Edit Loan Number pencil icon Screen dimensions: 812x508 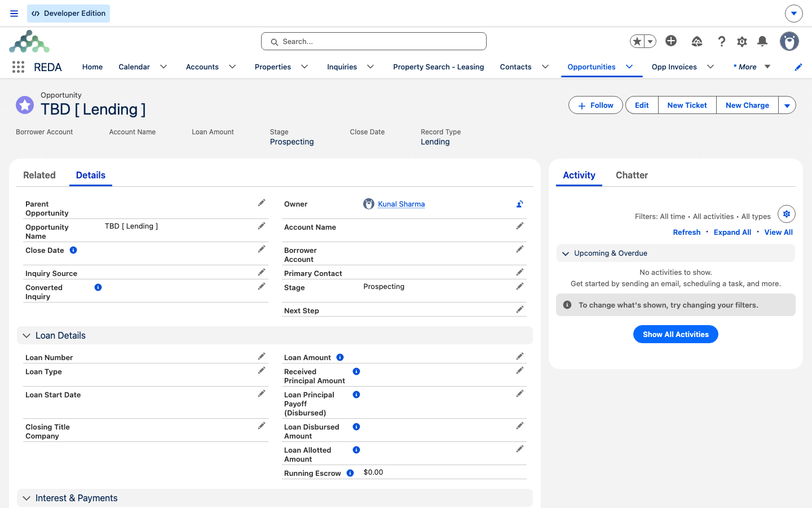pyautogui.click(x=262, y=357)
